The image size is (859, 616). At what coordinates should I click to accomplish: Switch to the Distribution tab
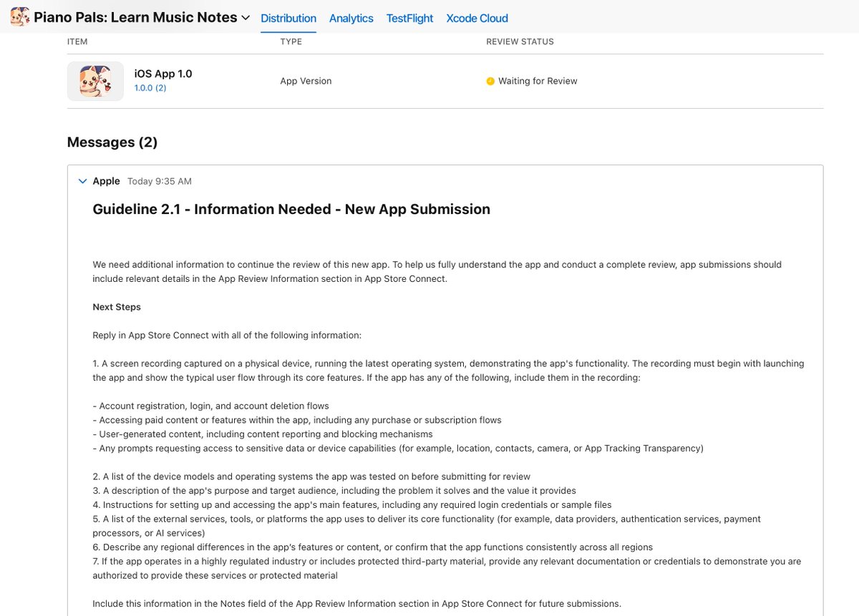click(x=288, y=19)
